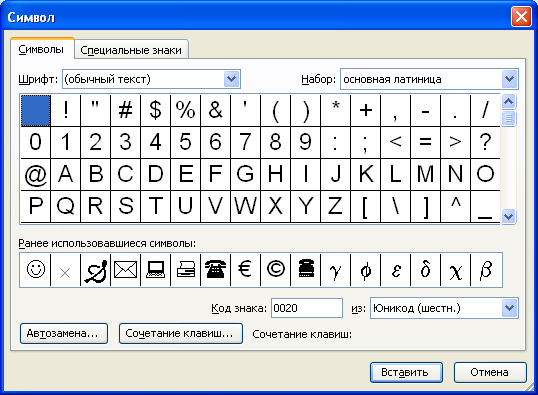Select the hash # symbol cell
Image resolution: width=538 pixels, height=395 pixels.
pos(125,111)
